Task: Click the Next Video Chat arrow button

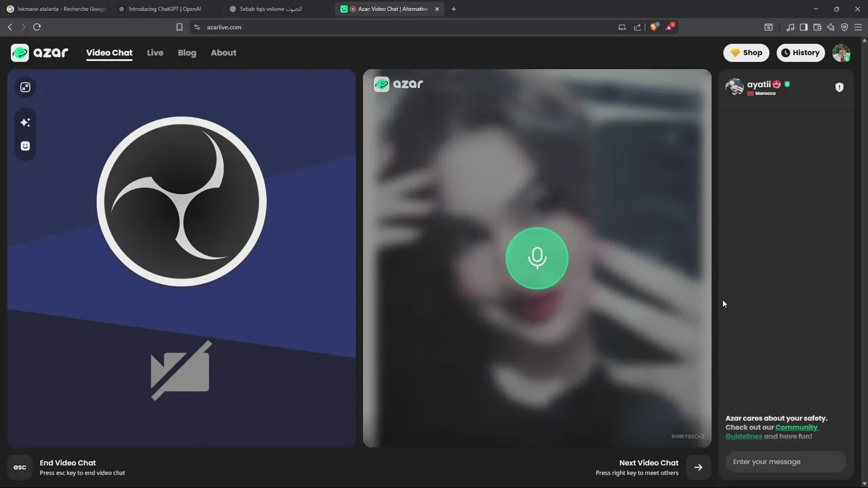Action: point(698,467)
